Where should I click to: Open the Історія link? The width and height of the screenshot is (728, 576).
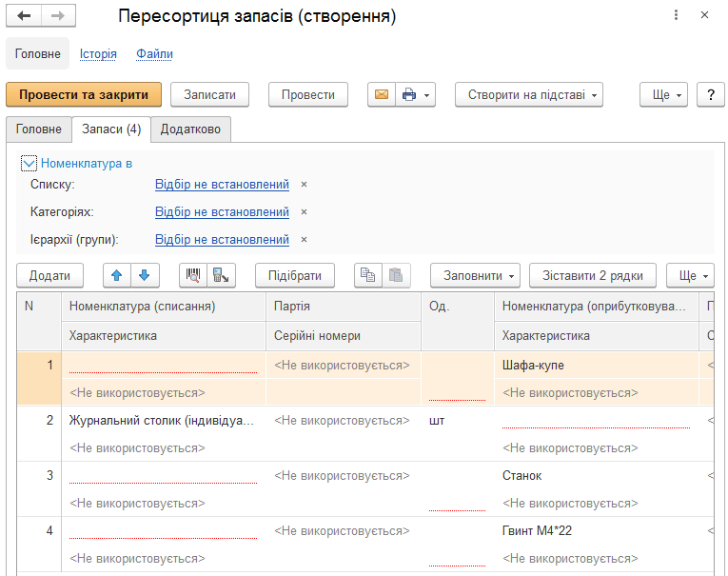pyautogui.click(x=98, y=54)
